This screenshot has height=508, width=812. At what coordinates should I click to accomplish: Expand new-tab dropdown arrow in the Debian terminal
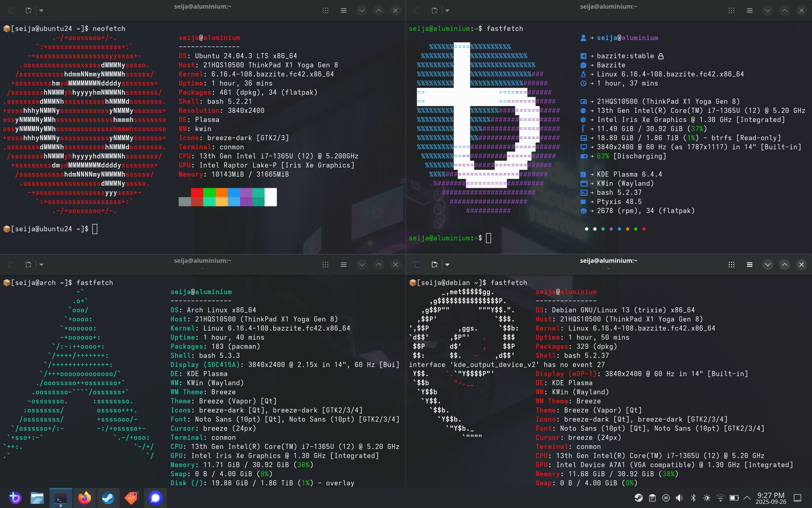click(x=447, y=265)
